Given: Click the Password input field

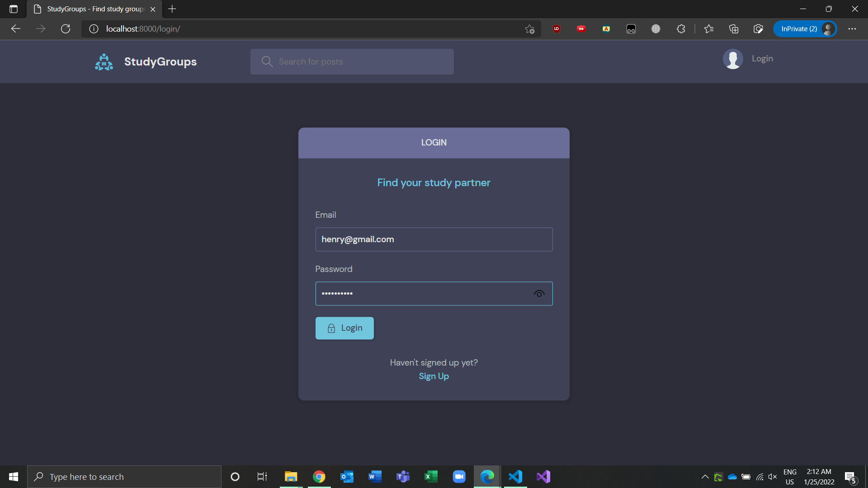Looking at the screenshot, I should [x=420, y=294].
